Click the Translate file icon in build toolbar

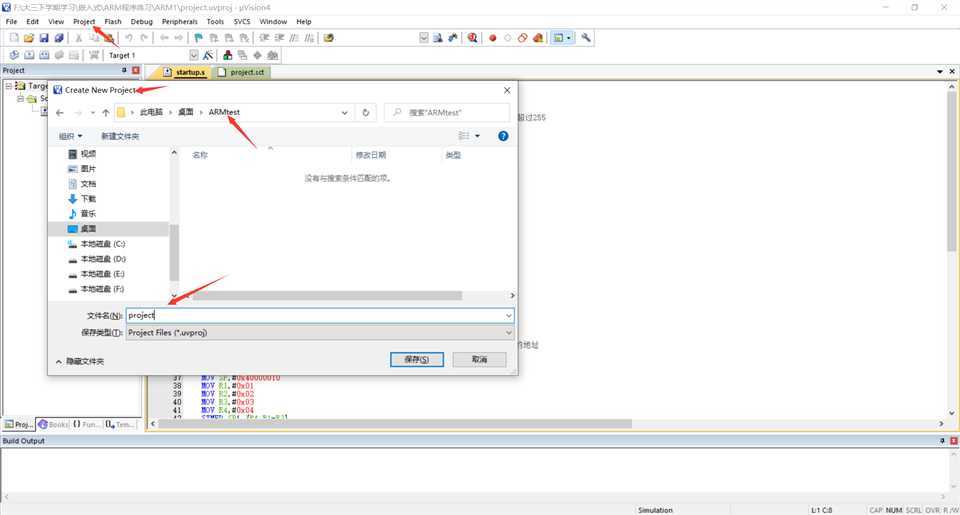tap(14, 55)
